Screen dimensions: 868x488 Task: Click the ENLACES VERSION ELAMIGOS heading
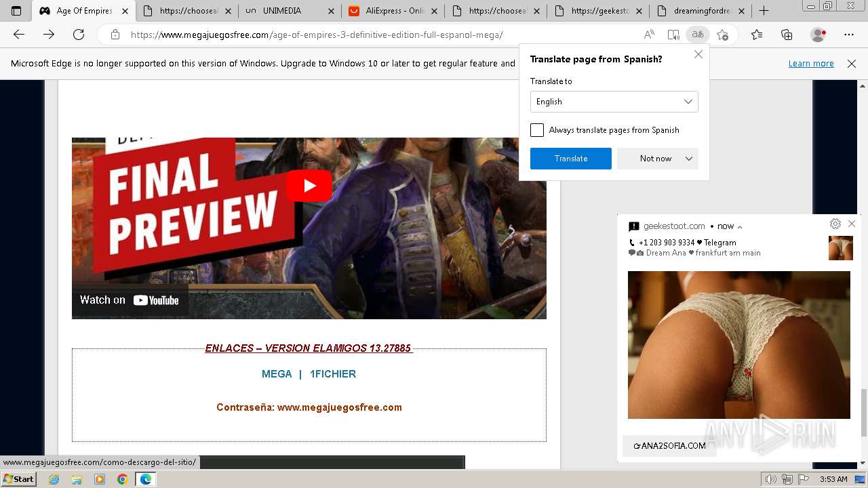point(309,348)
